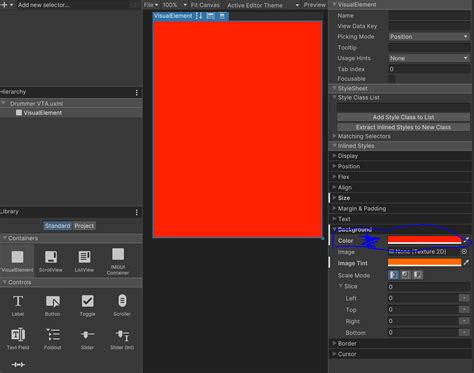
Task: Click the add selector plus icon
Action: 4,5
